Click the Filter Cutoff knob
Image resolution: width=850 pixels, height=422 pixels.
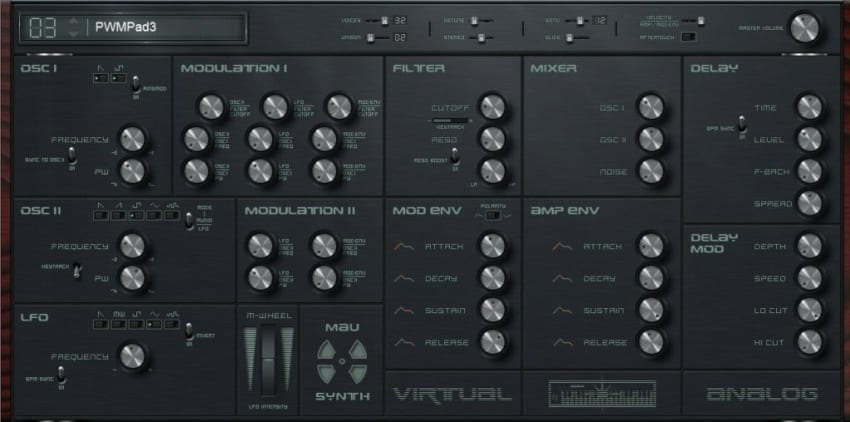click(491, 107)
